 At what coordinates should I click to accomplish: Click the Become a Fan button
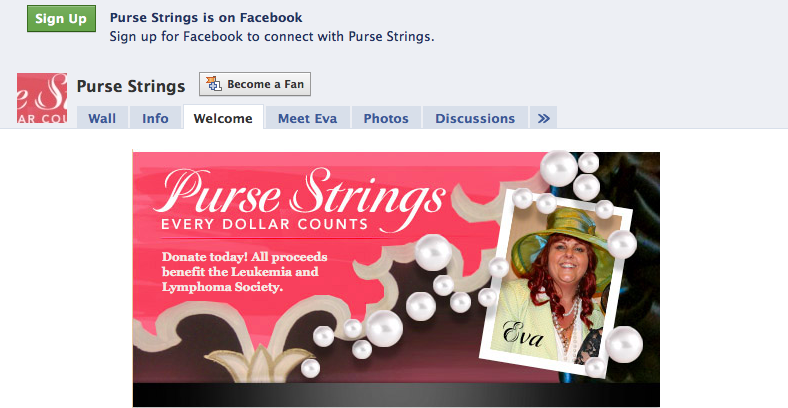pyautogui.click(x=255, y=85)
